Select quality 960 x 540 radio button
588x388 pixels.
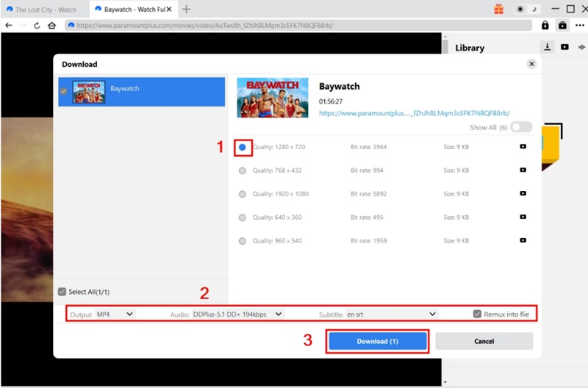point(243,241)
